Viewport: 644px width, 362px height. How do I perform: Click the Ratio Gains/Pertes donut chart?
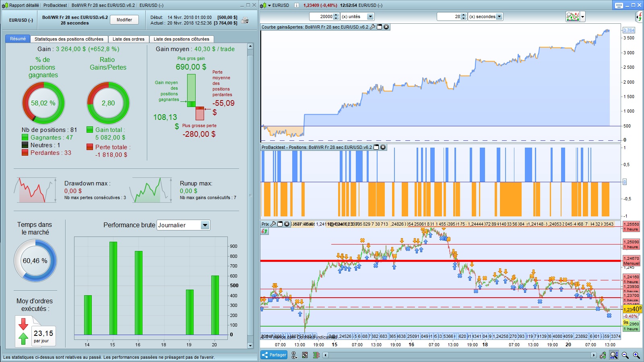point(108,103)
